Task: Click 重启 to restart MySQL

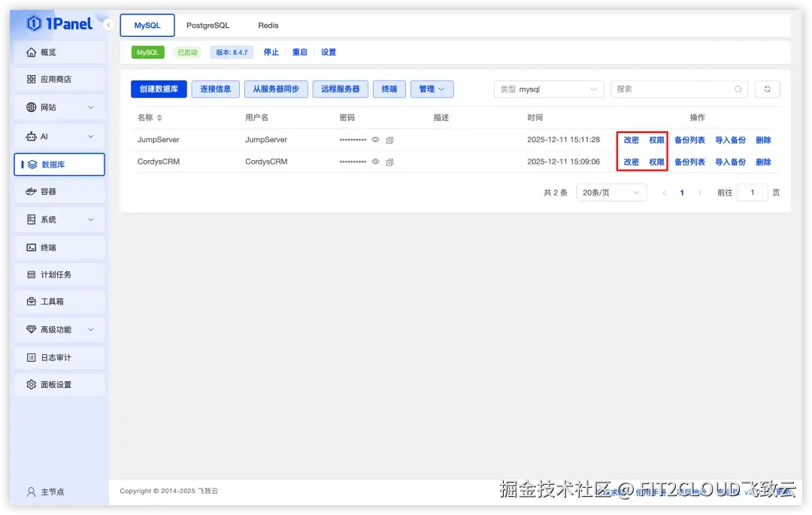Action: [x=299, y=53]
